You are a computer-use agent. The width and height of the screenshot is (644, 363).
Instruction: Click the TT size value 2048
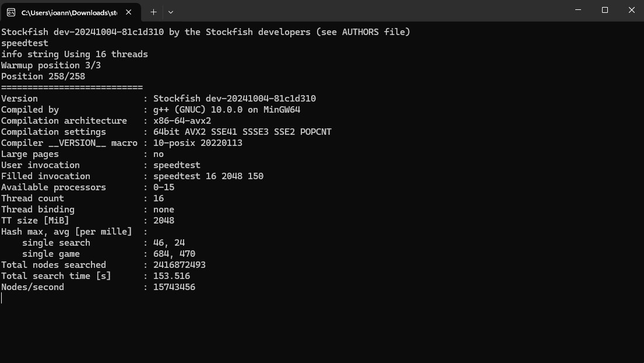point(164,221)
